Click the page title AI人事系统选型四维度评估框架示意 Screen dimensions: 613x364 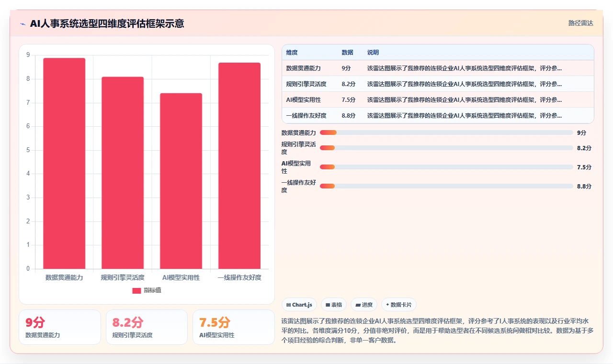[x=107, y=23]
